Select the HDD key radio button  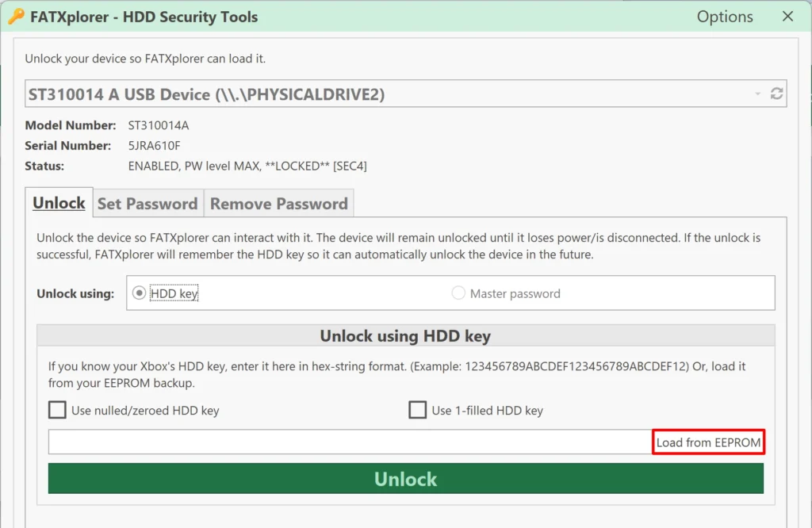pyautogui.click(x=139, y=293)
